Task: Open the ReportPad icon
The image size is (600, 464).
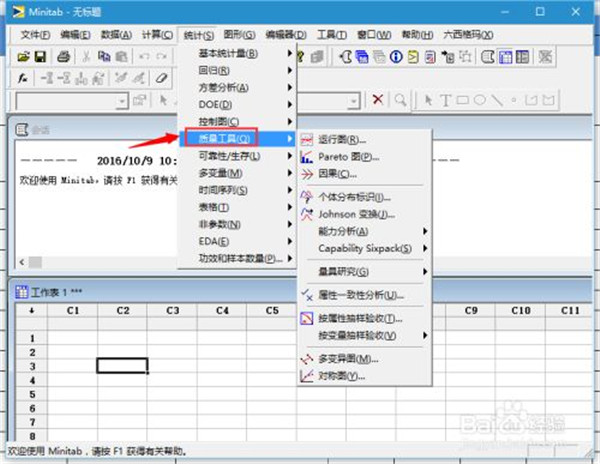Action: (430, 57)
